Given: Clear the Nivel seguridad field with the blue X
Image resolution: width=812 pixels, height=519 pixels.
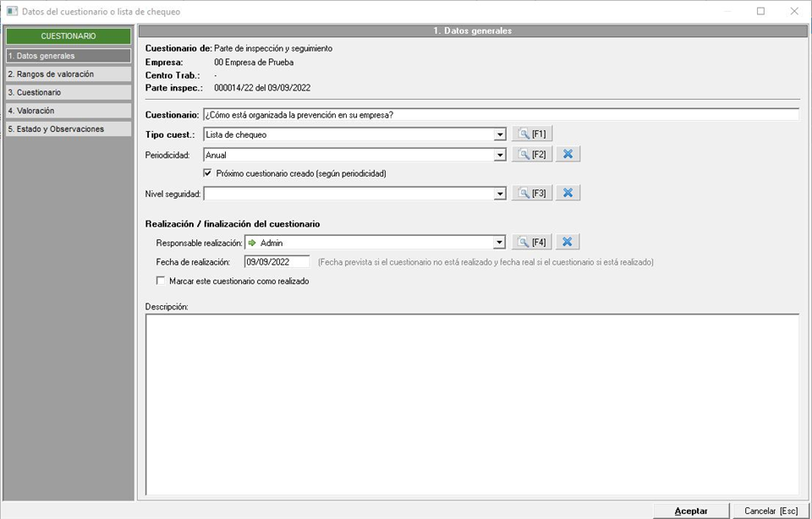Looking at the screenshot, I should (568, 193).
